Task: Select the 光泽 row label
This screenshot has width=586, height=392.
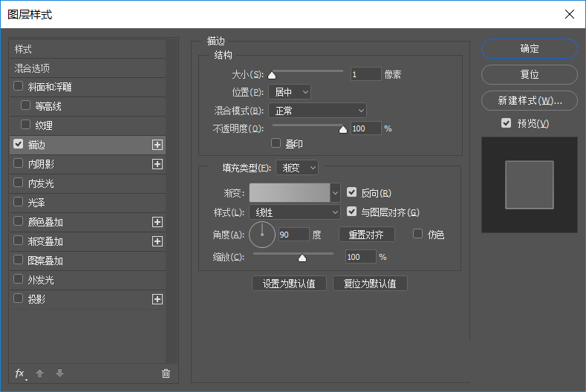Action: coord(36,203)
